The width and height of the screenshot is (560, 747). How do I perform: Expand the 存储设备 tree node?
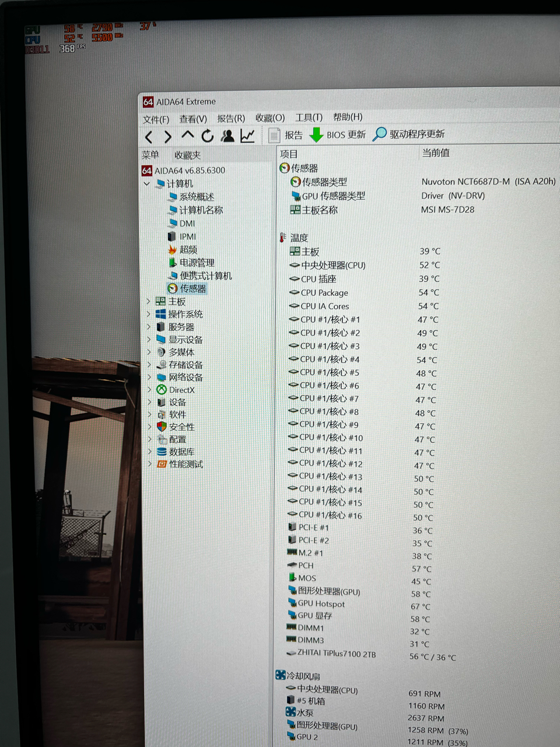coord(149,364)
